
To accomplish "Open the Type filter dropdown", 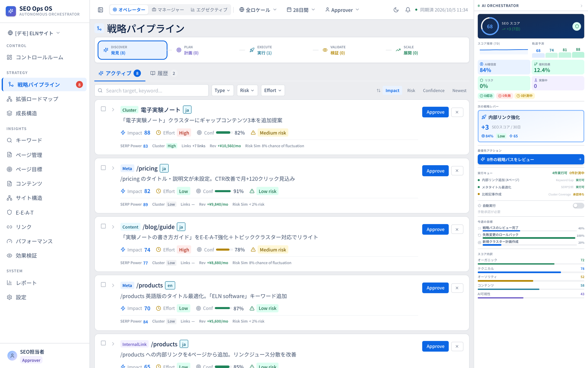I will pyautogui.click(x=223, y=90).
